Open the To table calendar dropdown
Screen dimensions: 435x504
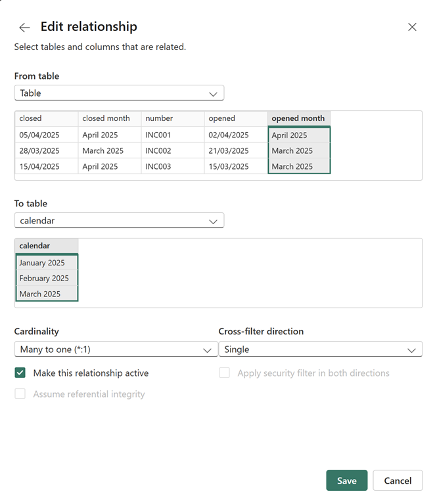[x=119, y=221]
